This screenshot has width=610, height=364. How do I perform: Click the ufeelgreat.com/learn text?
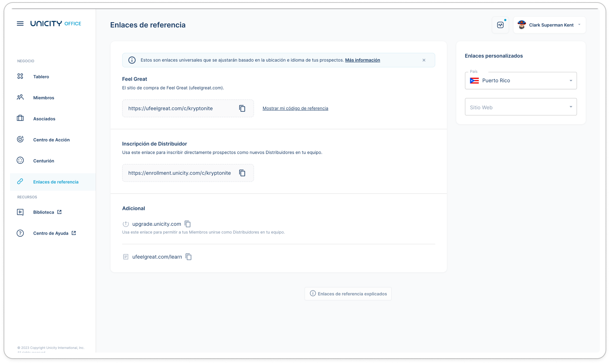(157, 257)
